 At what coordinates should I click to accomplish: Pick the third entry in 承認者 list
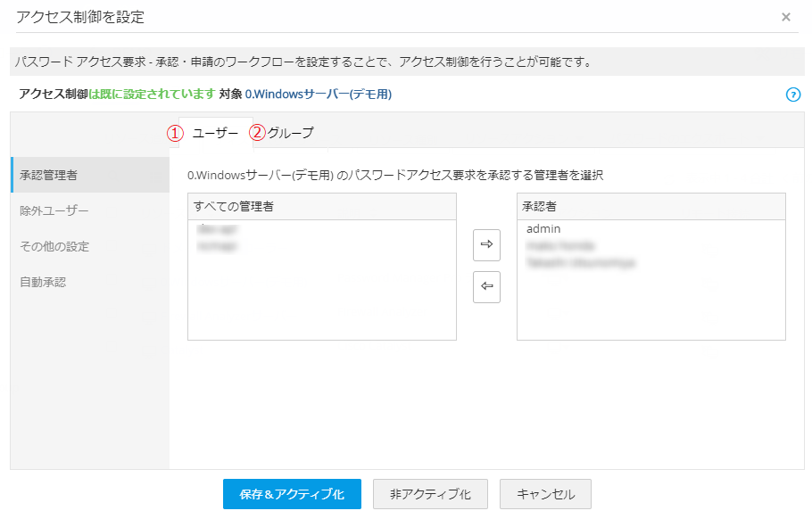pyautogui.click(x=580, y=262)
